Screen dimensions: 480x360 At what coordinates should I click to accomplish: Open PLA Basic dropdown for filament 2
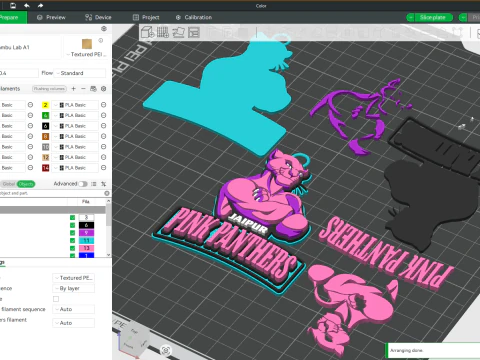[75, 105]
